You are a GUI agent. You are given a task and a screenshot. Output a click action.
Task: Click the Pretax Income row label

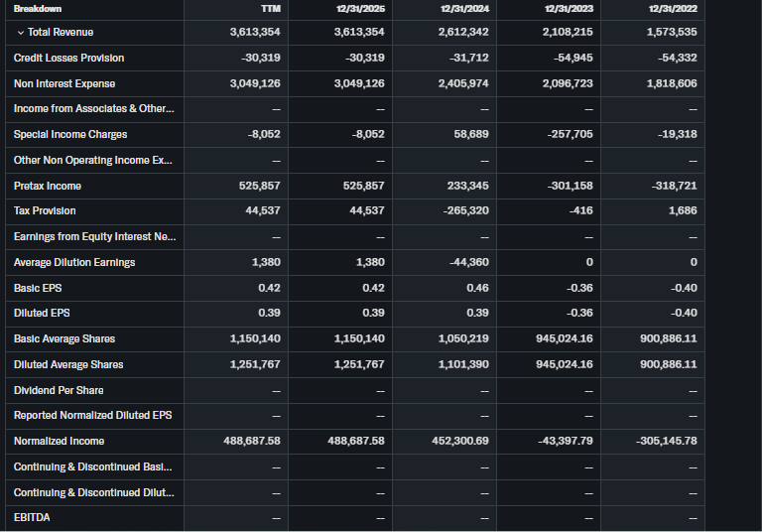tap(48, 186)
